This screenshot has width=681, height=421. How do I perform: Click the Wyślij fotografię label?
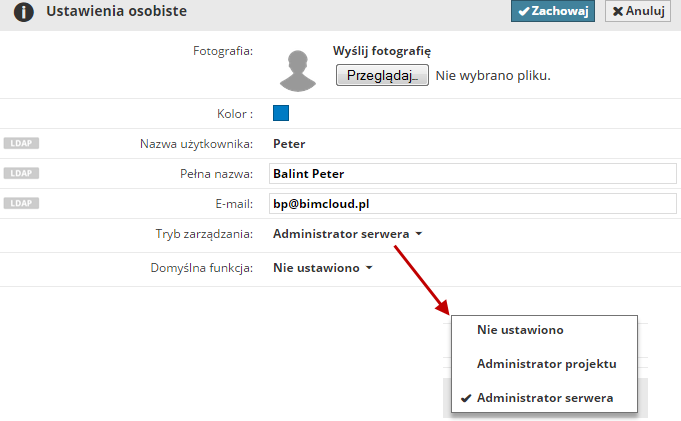pos(382,51)
